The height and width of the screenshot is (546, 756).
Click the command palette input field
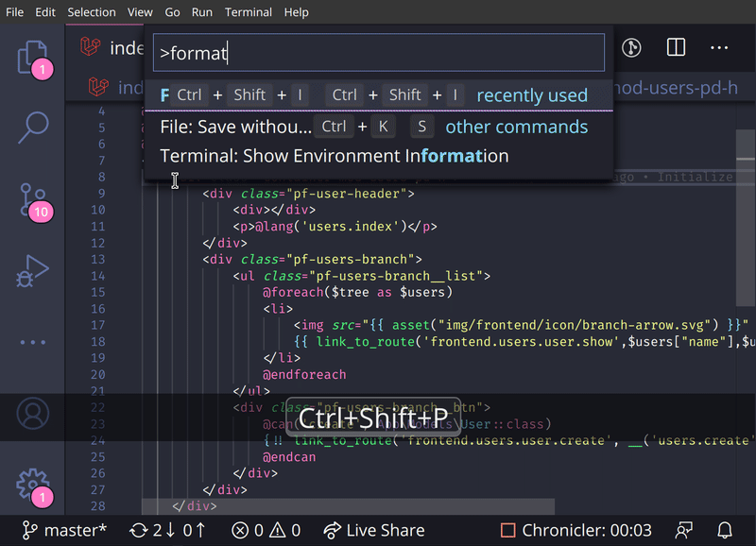pyautogui.click(x=378, y=53)
